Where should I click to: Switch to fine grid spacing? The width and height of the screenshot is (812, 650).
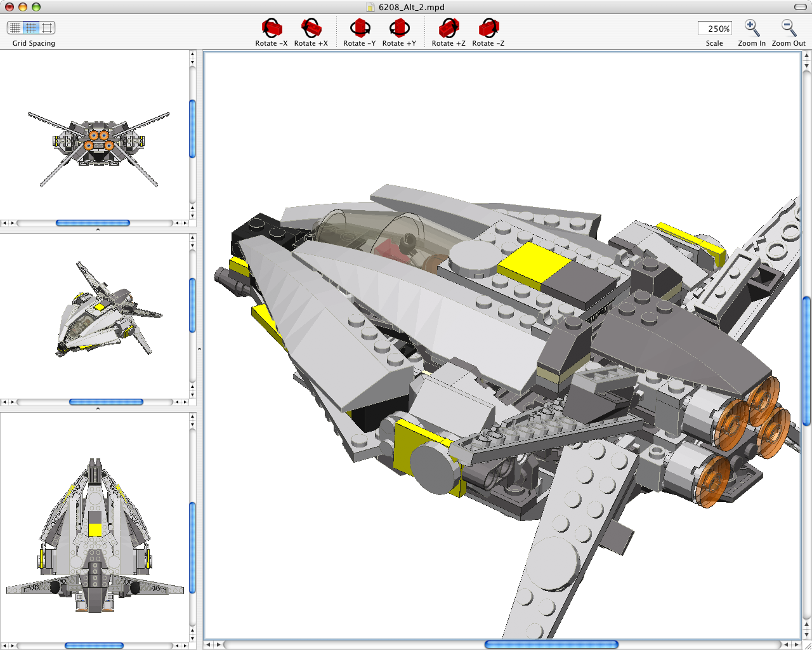click(15, 27)
